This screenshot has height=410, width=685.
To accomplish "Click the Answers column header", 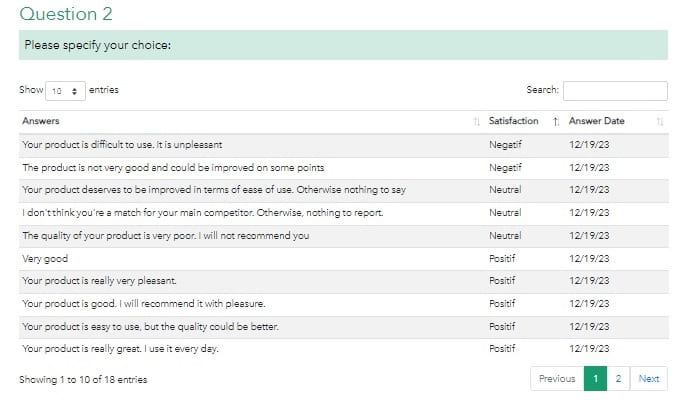I will (41, 121).
